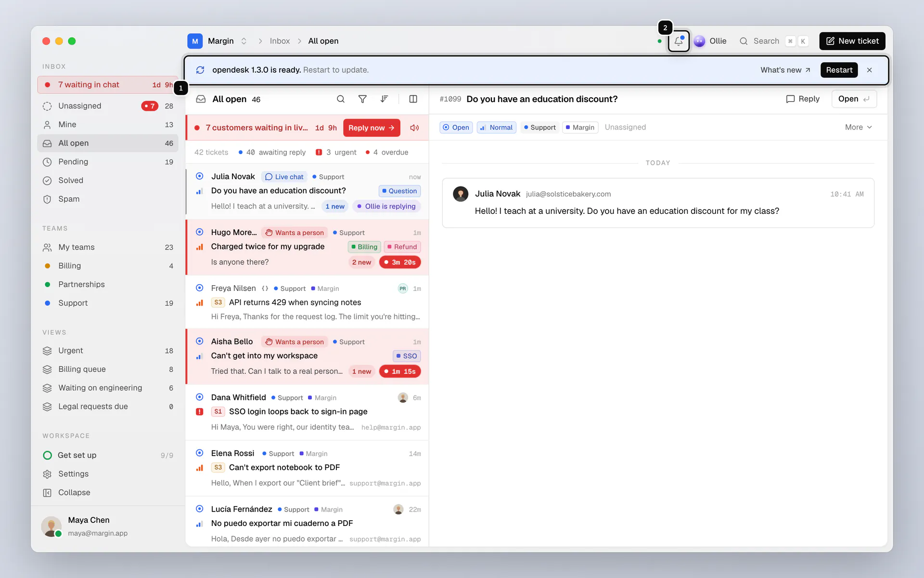Click the code braces icon beside Freya Nilsen
This screenshot has height=578, width=924.
click(265, 289)
